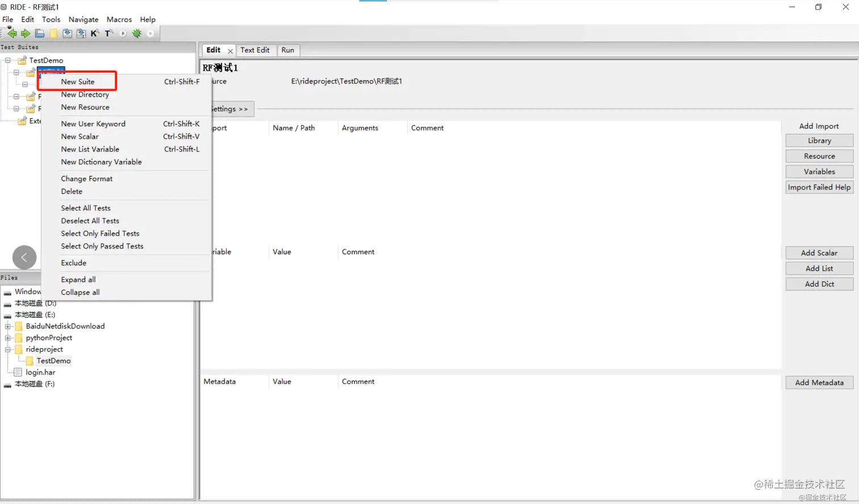
Task: Switch to the Text Edit tab
Action: [x=255, y=50]
